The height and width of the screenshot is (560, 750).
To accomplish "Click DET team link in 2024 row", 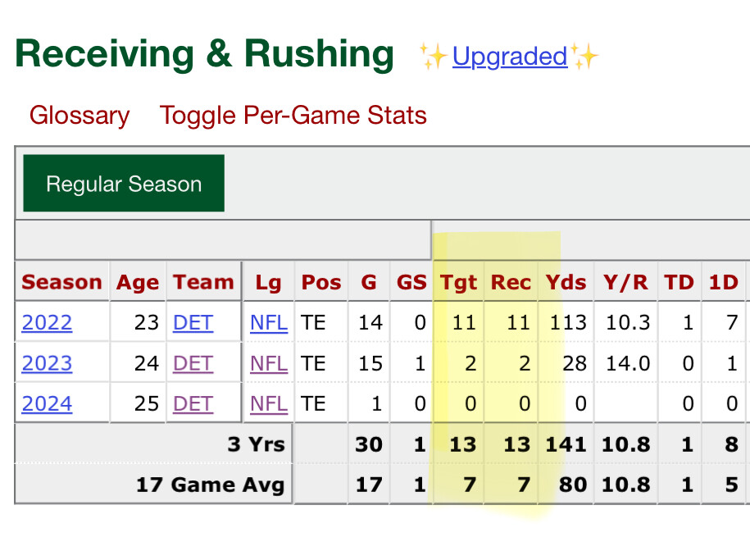I will click(193, 403).
